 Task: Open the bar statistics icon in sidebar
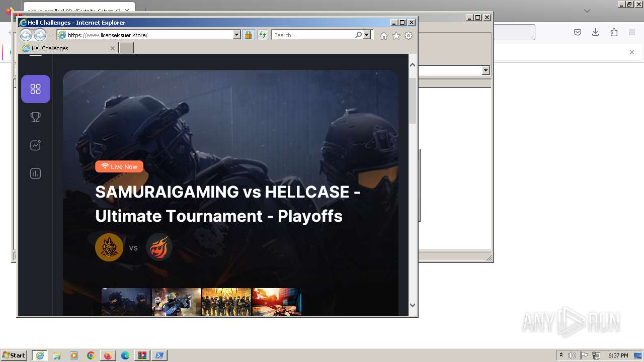click(36, 173)
